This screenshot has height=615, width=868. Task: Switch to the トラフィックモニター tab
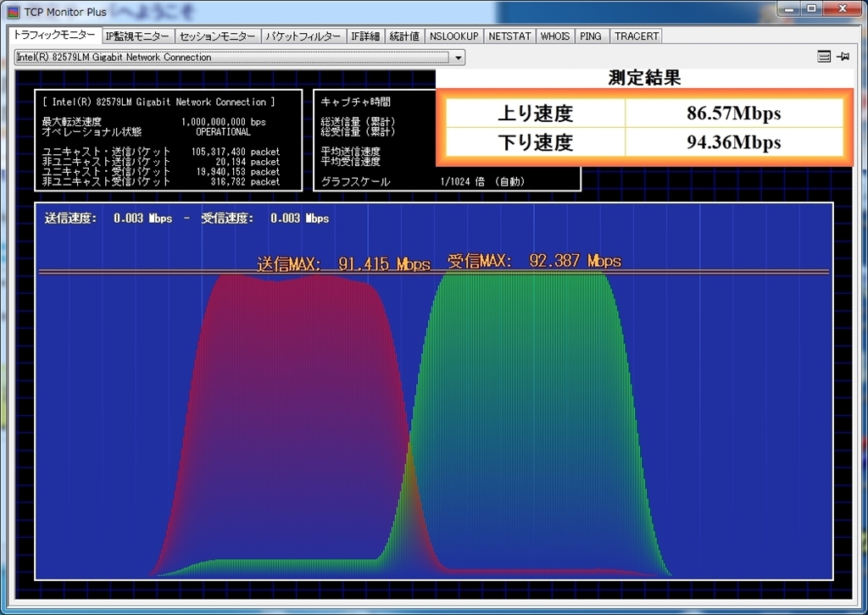(54, 36)
